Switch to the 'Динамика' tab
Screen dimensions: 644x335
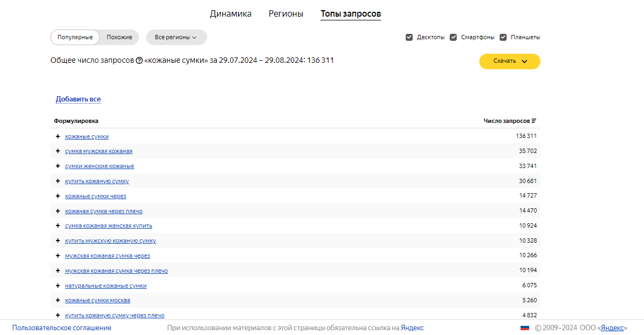click(230, 14)
